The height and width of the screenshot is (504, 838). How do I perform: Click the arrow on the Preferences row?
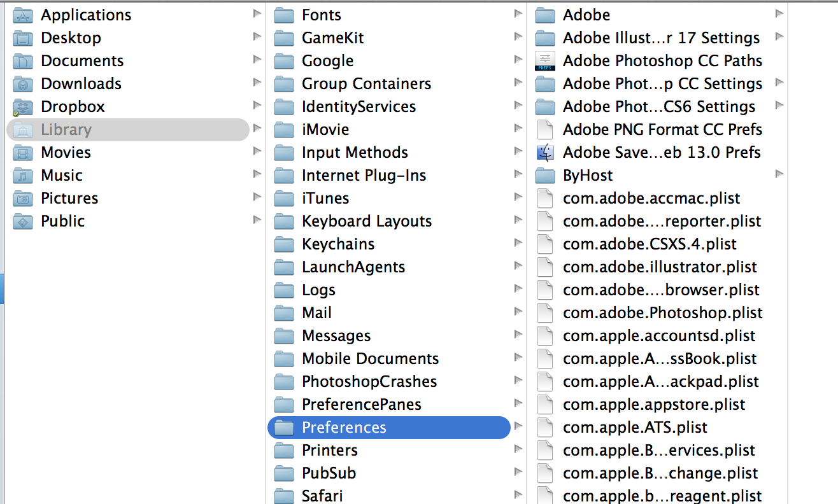(518, 426)
